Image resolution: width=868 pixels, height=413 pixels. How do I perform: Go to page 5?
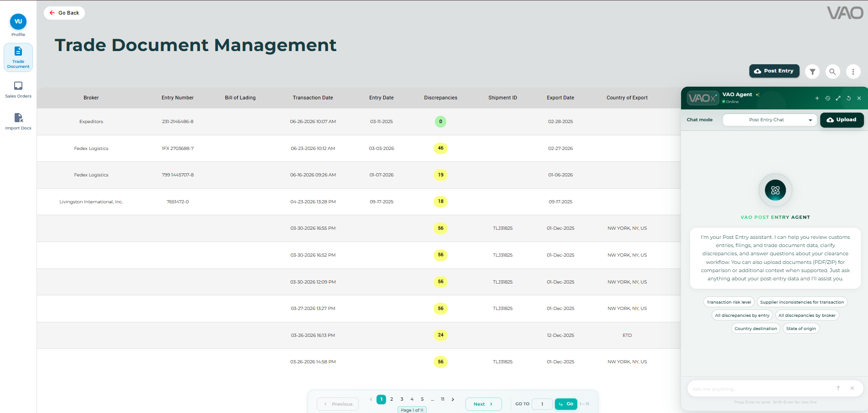pos(422,399)
